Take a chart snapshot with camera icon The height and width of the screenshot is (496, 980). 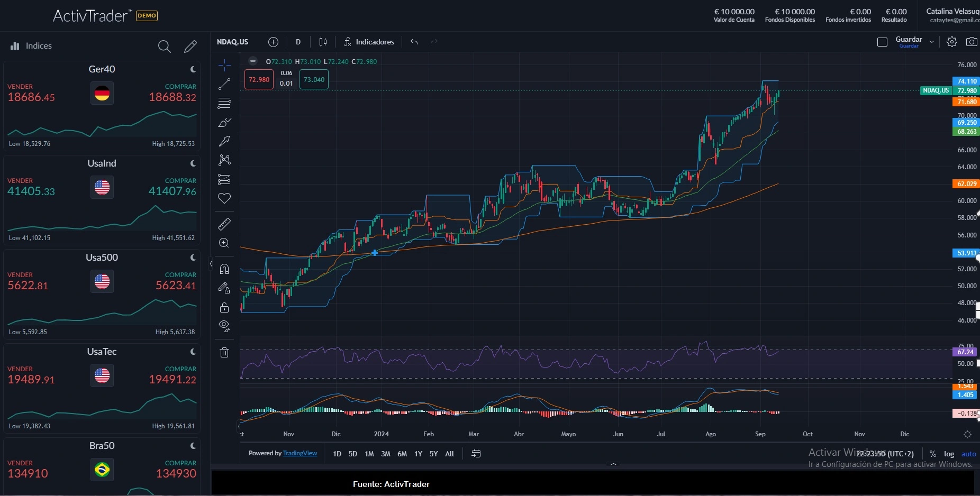tap(972, 42)
